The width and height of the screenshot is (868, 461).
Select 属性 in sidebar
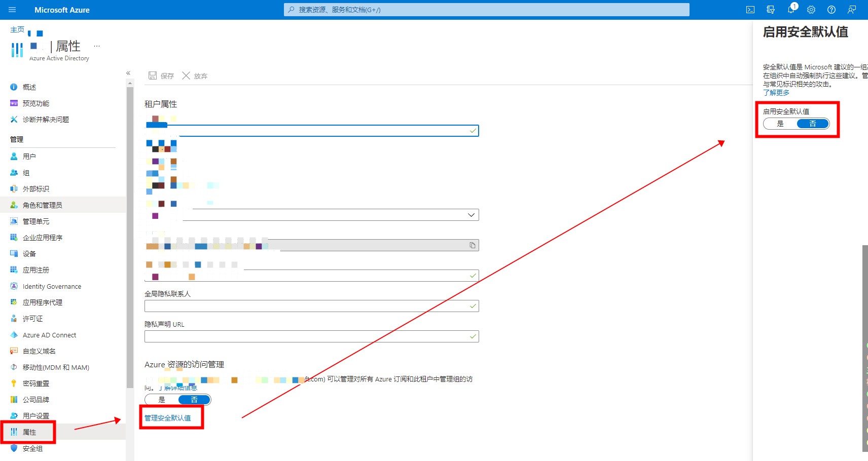(x=63, y=432)
